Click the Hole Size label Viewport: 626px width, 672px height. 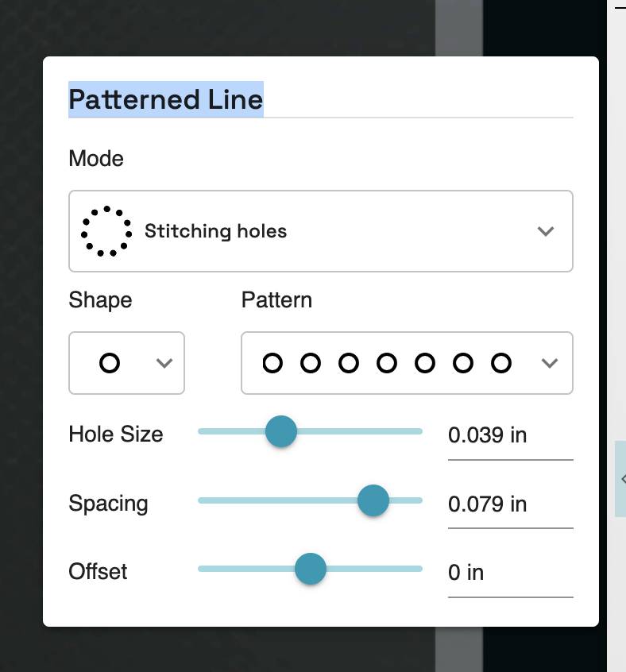pos(116,434)
